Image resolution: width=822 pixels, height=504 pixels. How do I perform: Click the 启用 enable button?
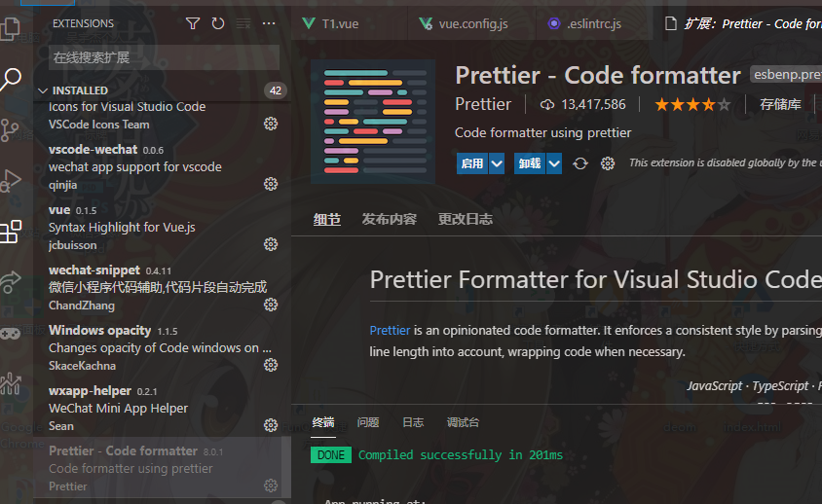(472, 163)
